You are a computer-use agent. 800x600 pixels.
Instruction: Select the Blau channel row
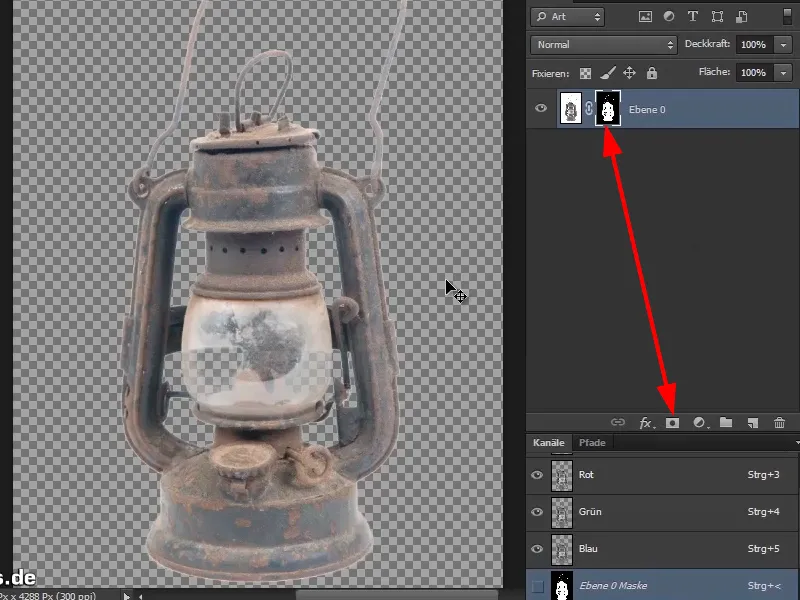663,549
